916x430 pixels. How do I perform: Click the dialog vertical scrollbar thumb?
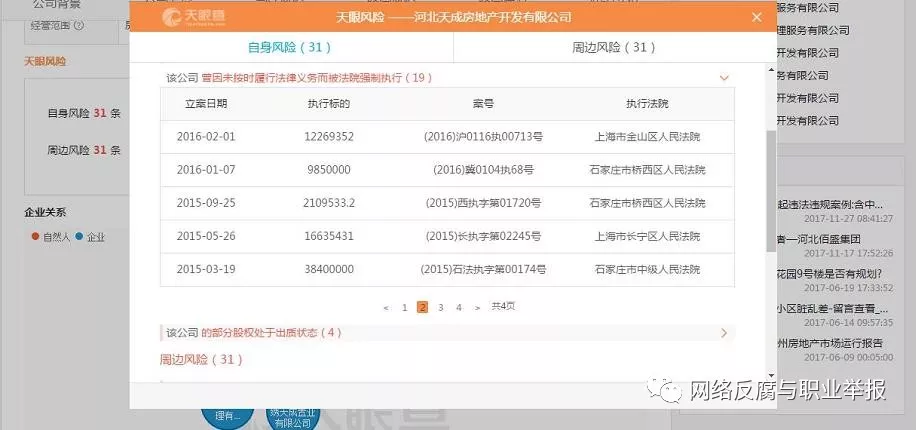(771, 191)
